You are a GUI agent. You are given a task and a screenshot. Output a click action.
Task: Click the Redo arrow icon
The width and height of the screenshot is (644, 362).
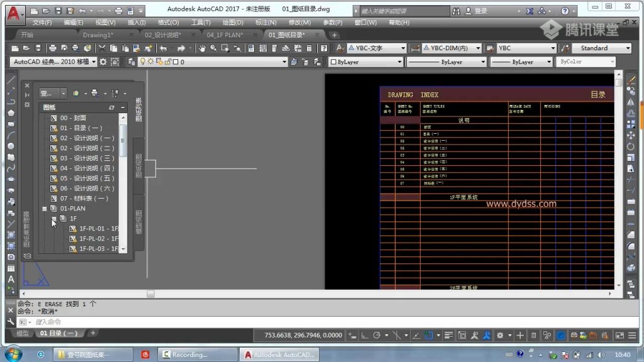(181, 48)
